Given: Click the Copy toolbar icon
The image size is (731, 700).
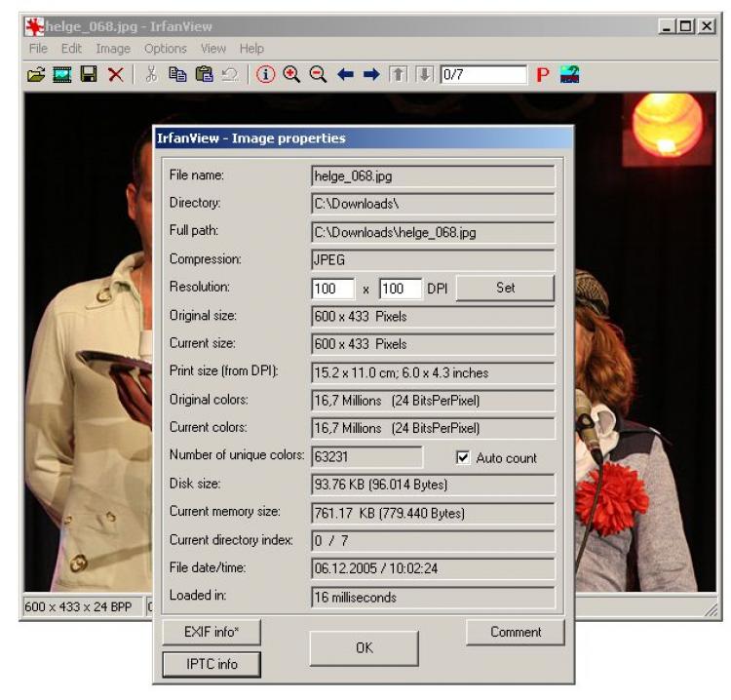Looking at the screenshot, I should tap(177, 75).
